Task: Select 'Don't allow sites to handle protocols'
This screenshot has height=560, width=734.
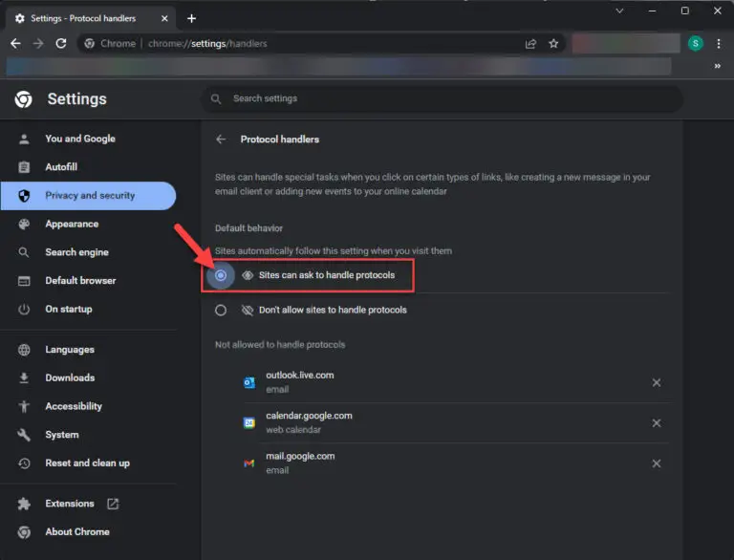Action: pos(221,310)
